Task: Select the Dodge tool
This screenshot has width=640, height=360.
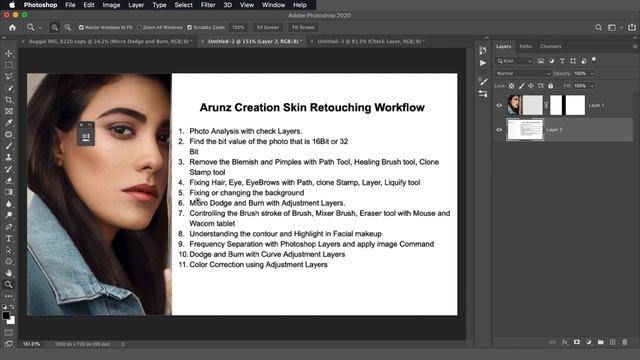Action: (9, 215)
